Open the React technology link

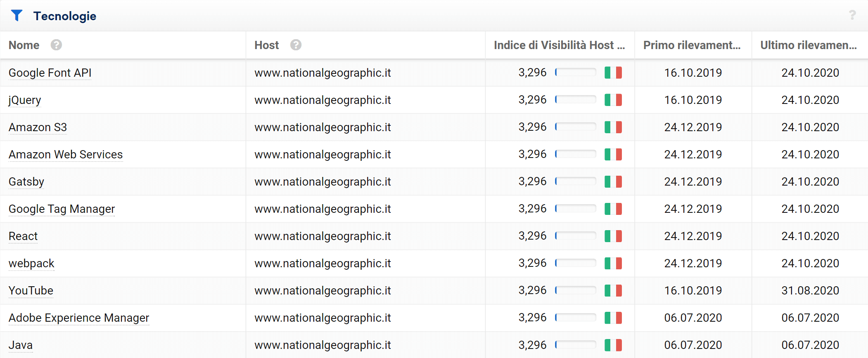(23, 236)
